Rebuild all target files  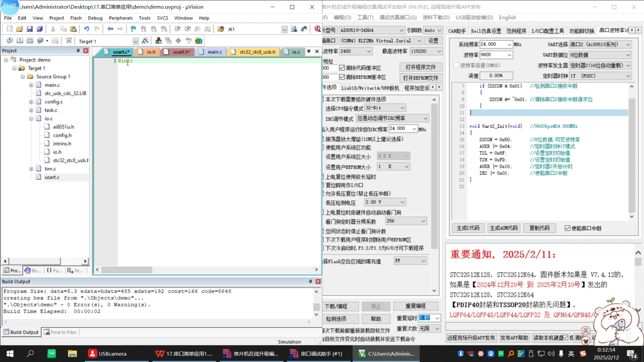point(30,40)
